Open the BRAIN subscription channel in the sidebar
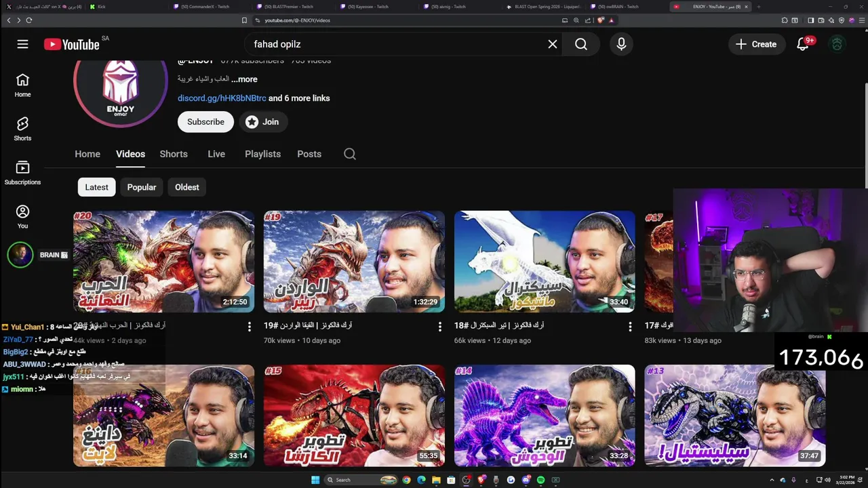Screen dimensions: 868x488 click(37, 255)
